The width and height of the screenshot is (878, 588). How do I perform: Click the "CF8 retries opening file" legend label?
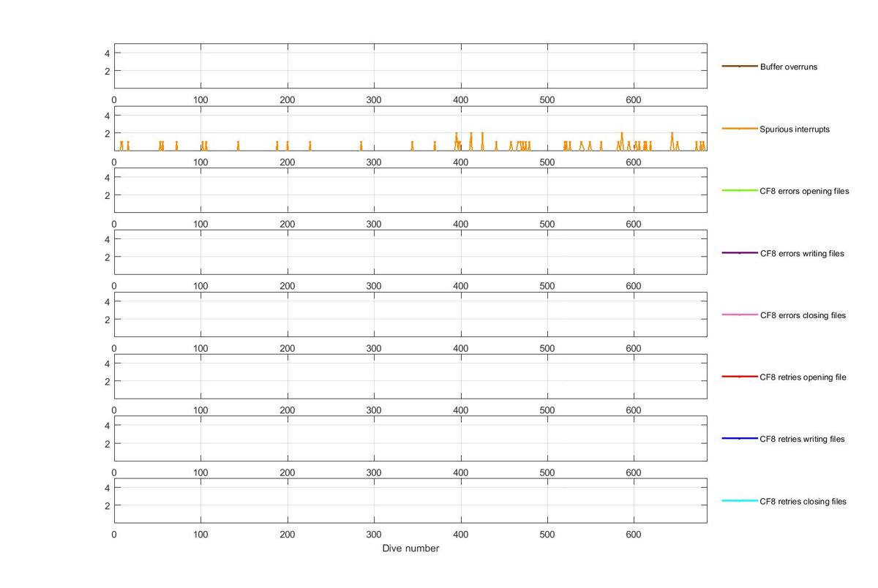click(x=803, y=377)
